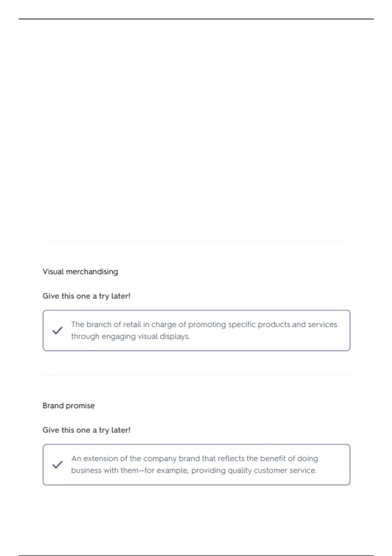Click the words 'promoting specific products and services'
The image size is (392, 556).
click(x=263, y=324)
